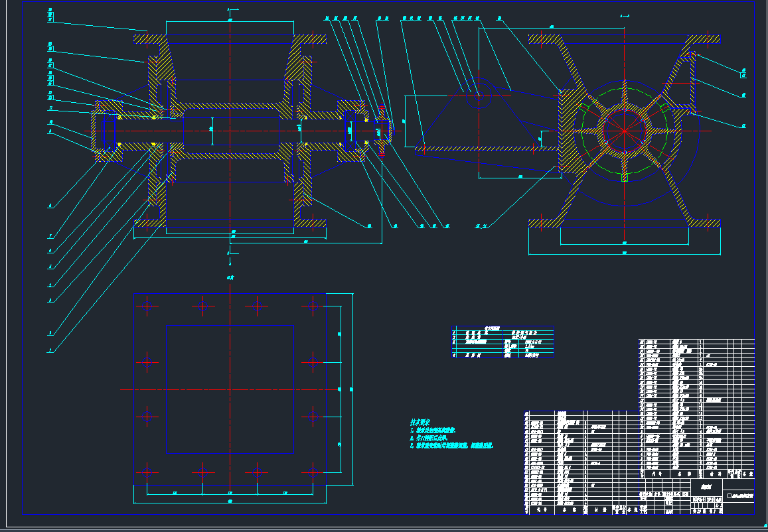Click the small cyan-bordered parameter table

click(x=502, y=342)
